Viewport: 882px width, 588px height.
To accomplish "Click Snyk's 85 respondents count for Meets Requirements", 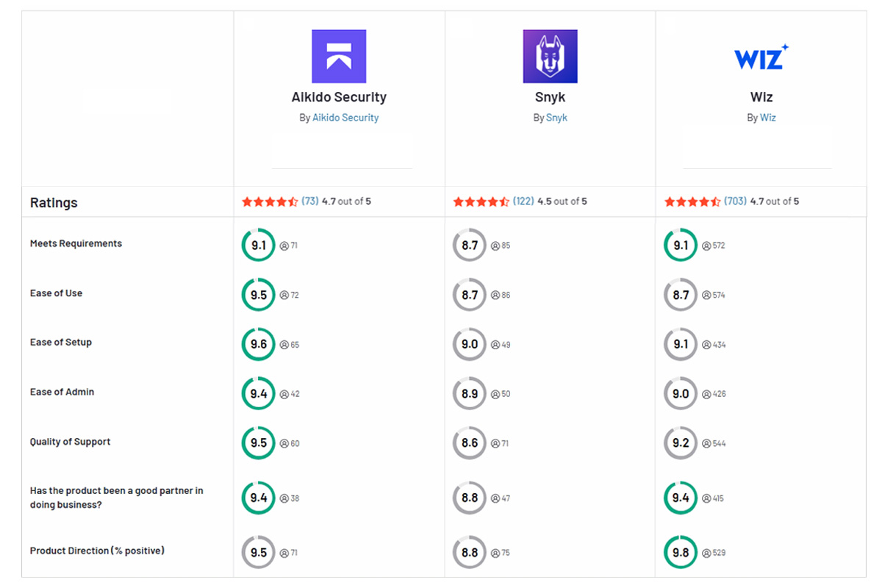I will click(x=501, y=245).
